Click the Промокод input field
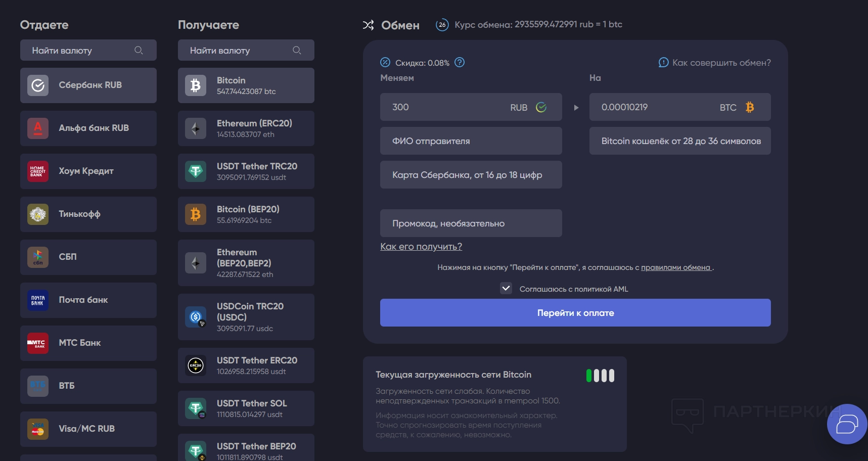 point(471,223)
